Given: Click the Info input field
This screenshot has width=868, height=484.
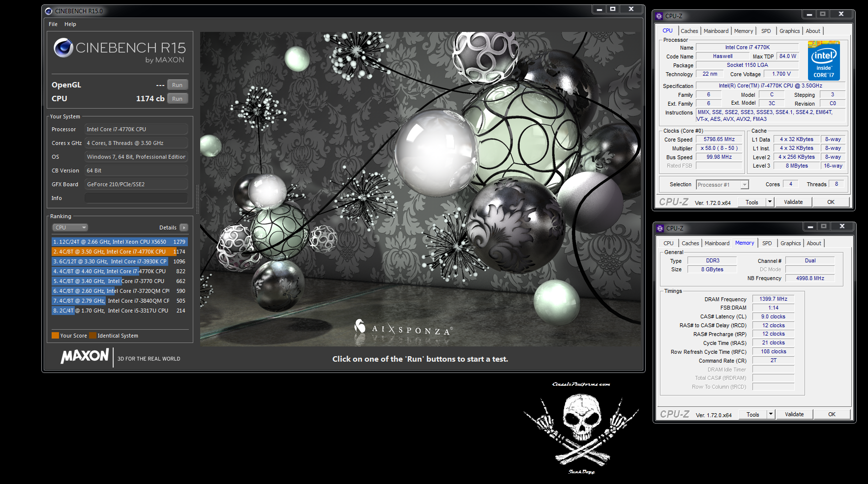Looking at the screenshot, I should (136, 198).
